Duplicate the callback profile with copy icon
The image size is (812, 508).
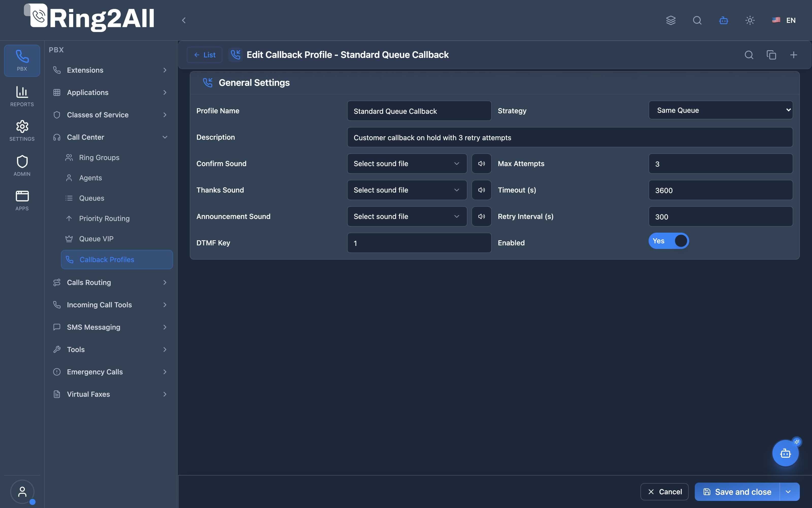[771, 55]
